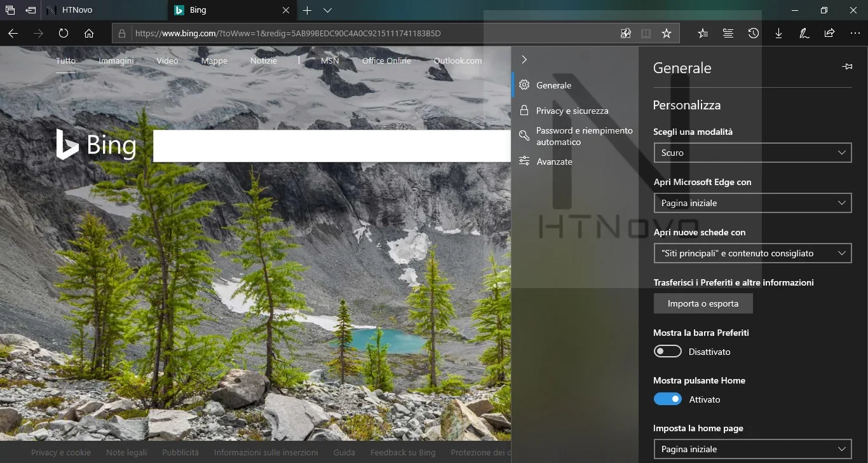Expand the Imposta la home page dropdown
The height and width of the screenshot is (463, 868).
click(752, 449)
